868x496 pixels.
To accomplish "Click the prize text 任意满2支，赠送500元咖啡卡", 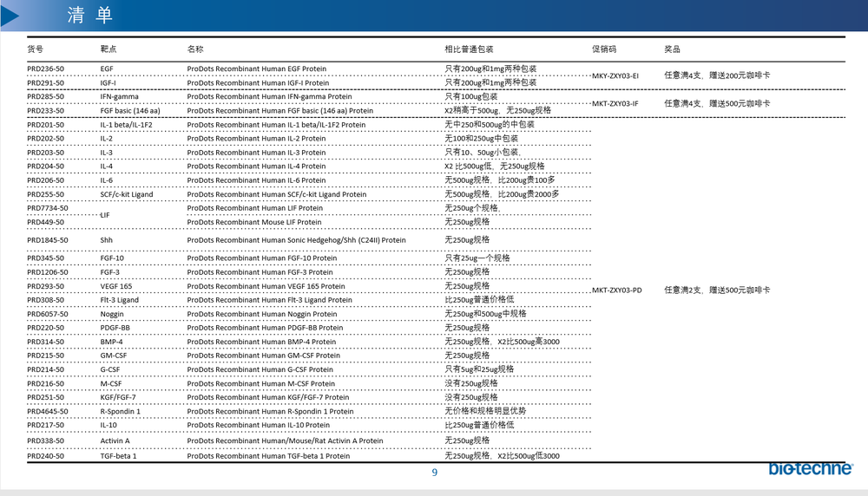I will coord(717,290).
